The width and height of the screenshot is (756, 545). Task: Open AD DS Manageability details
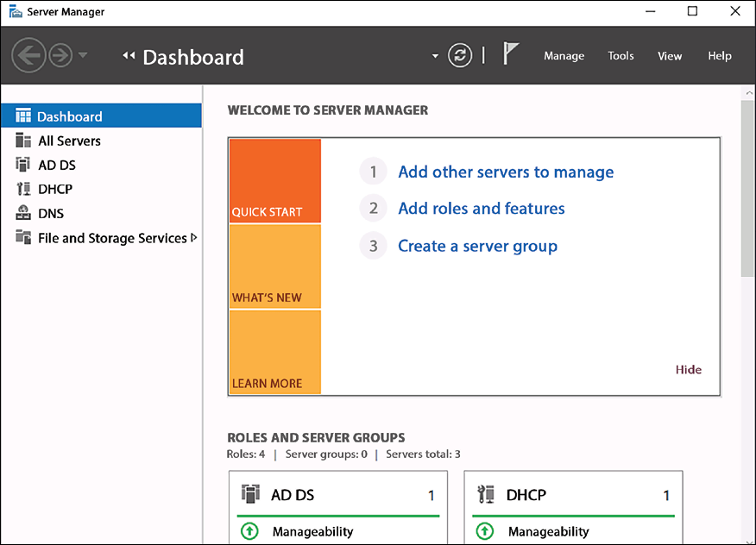(x=312, y=531)
